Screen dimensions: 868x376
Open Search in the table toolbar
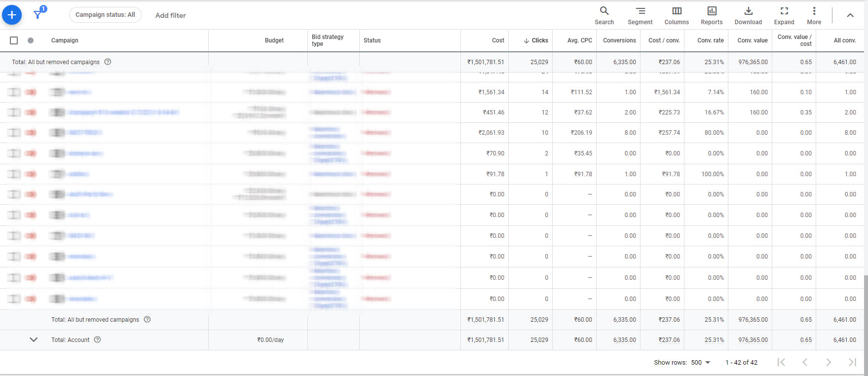(604, 15)
